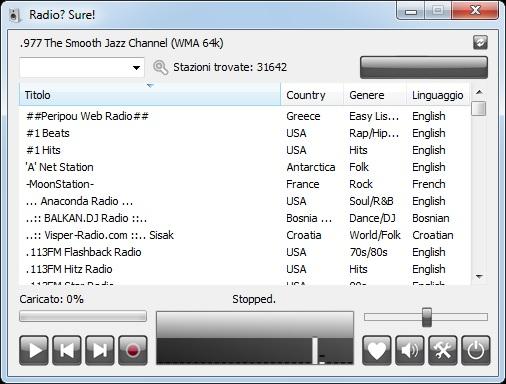Select the 'A' Net Station row
The width and height of the screenshot is (506, 384).
coord(245,167)
